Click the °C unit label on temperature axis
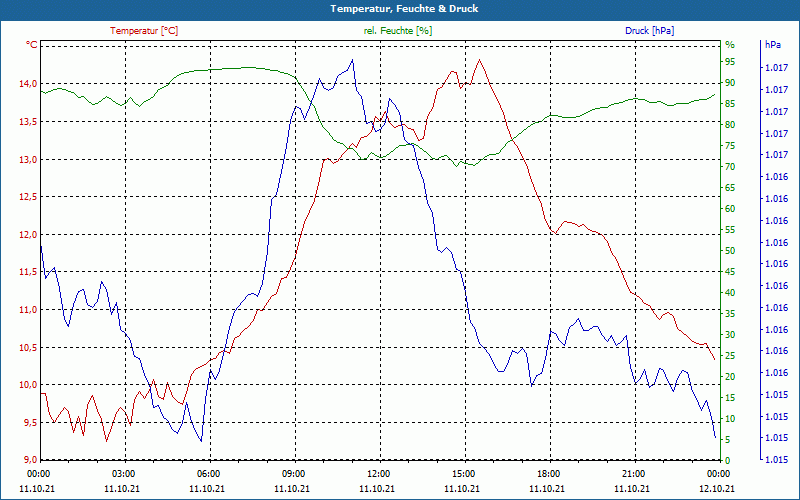Viewport: 800px width, 500px height. [x=32, y=45]
